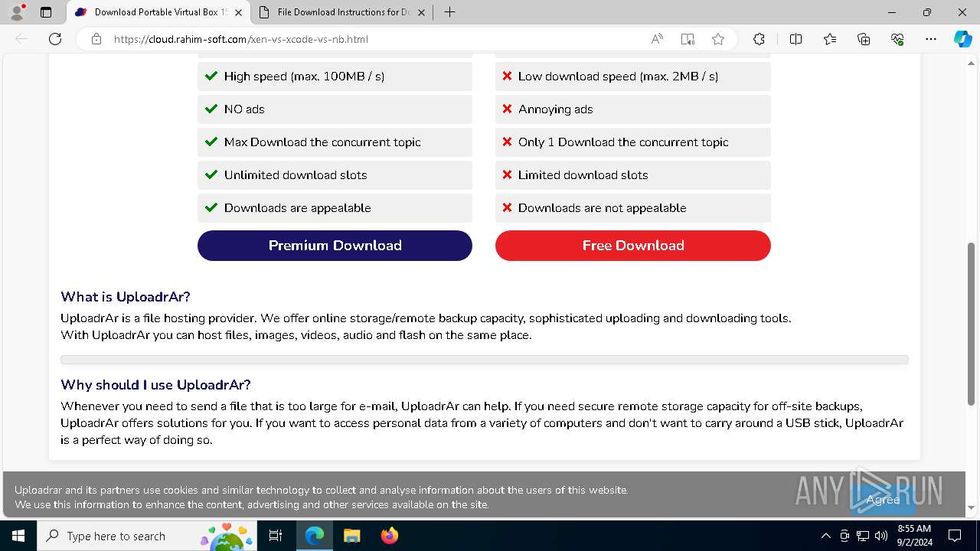Accept cookies with Agree button
Viewport: 980px width, 551px height.
tap(883, 500)
